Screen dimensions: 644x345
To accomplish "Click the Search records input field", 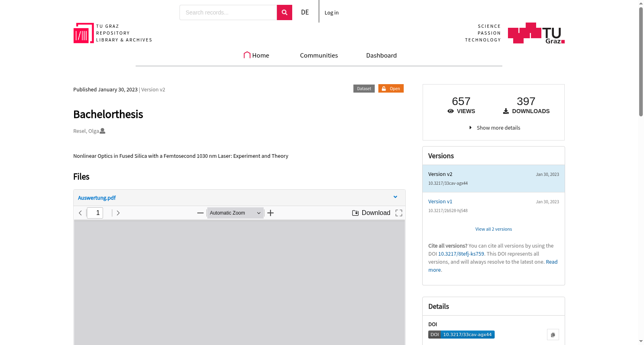I will 228,12.
